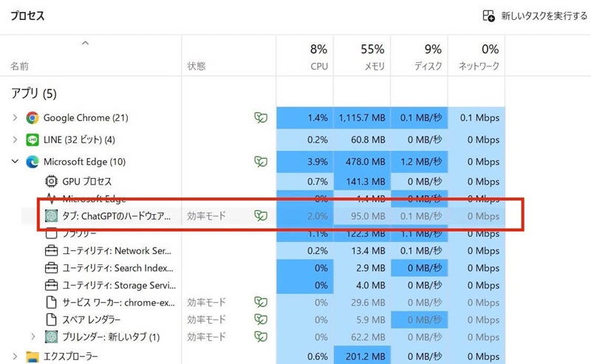Sort processes by the 状態 column header
This screenshot has width=591, height=364.
click(x=197, y=66)
